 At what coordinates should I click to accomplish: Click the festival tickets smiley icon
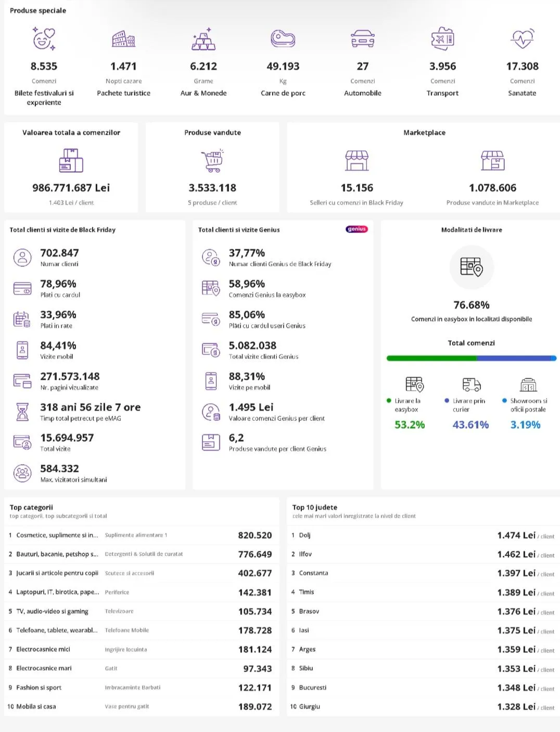[44, 39]
